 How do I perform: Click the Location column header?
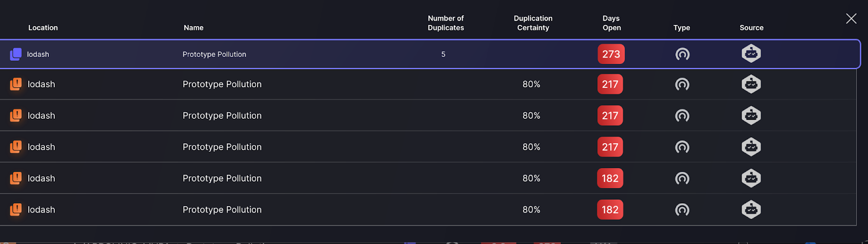click(x=43, y=28)
